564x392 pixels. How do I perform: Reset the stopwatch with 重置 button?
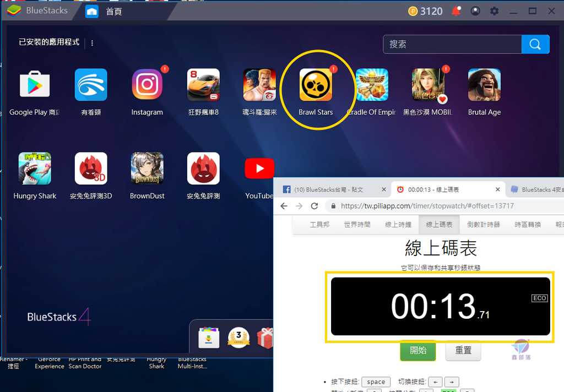pos(463,350)
